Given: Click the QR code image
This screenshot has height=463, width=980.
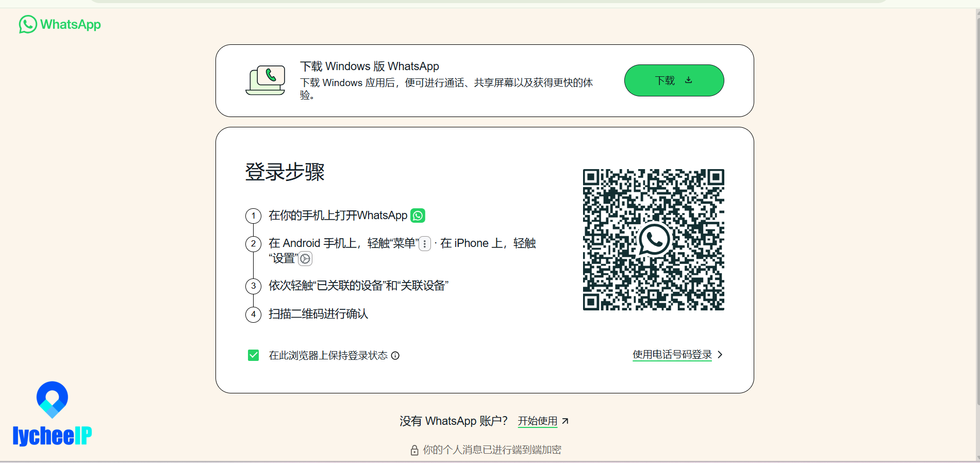Looking at the screenshot, I should point(654,240).
